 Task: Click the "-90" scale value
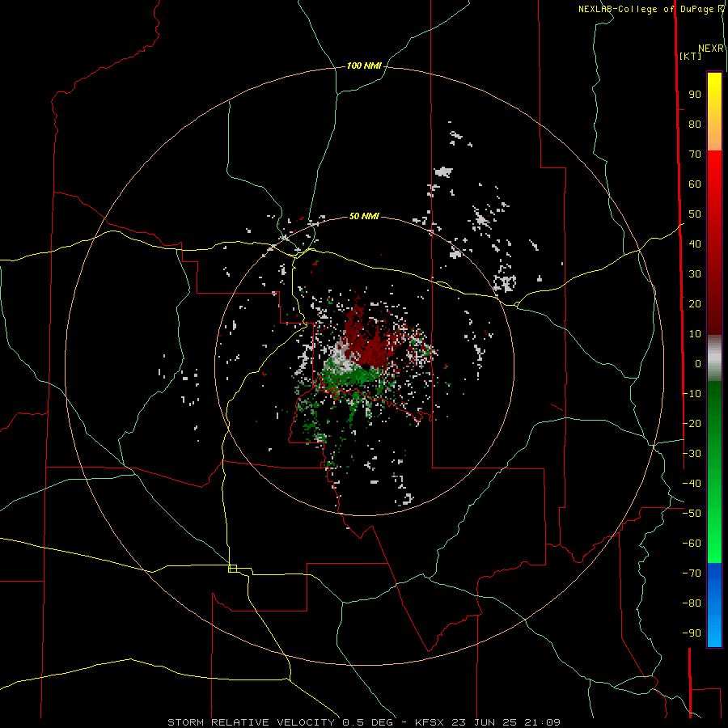692,633
